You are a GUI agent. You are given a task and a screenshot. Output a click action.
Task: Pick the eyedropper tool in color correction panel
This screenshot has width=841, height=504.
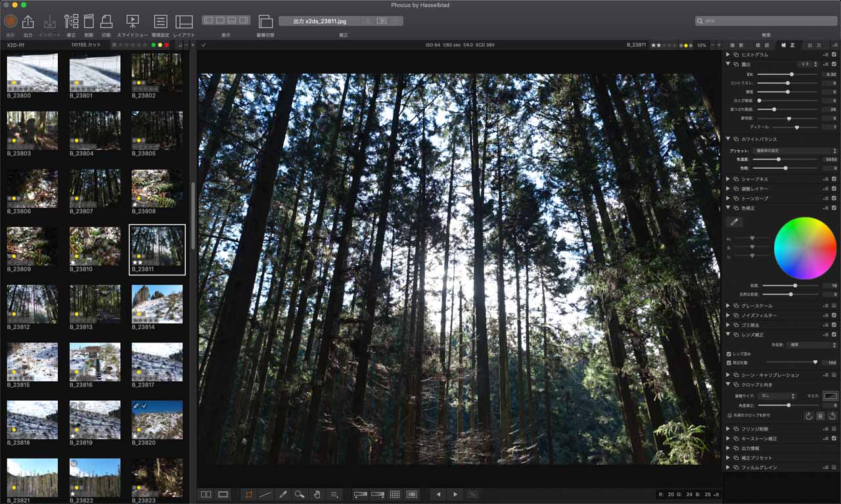[735, 221]
